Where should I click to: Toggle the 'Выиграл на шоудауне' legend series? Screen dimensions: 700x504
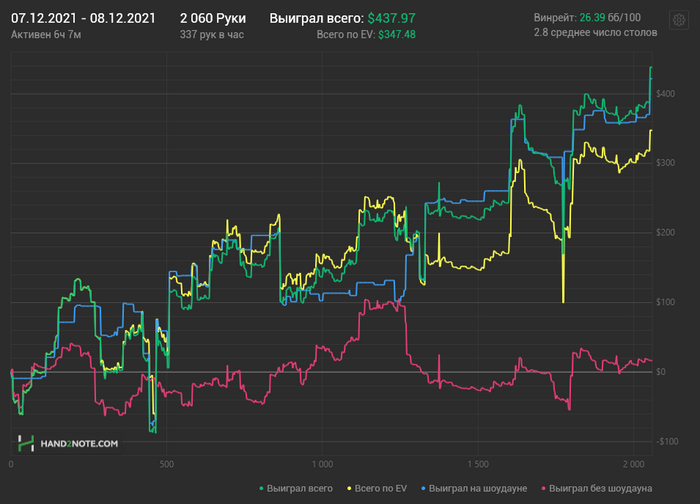[474, 489]
